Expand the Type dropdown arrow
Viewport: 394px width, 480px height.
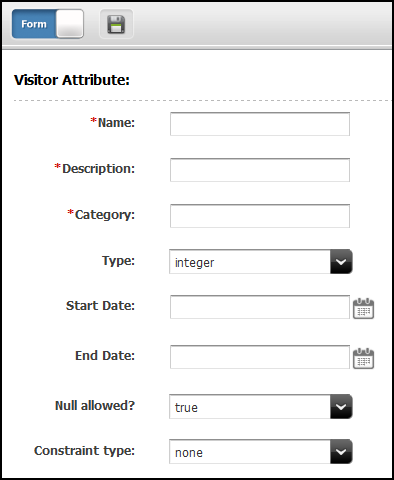coord(341,262)
